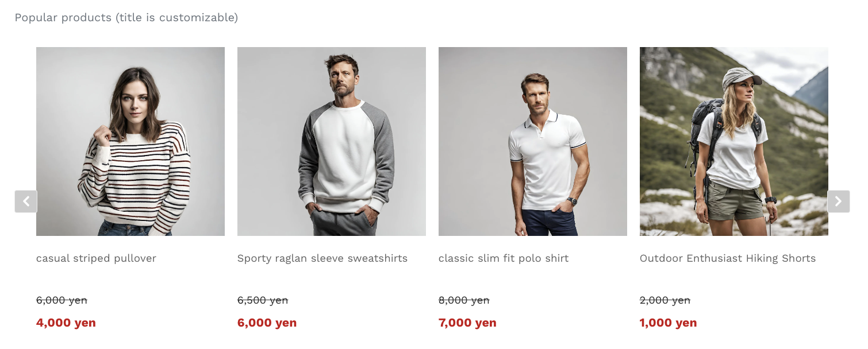This screenshot has height=349, width=868.
Task: Click classic slim fit polo shirt title
Action: coord(504,258)
